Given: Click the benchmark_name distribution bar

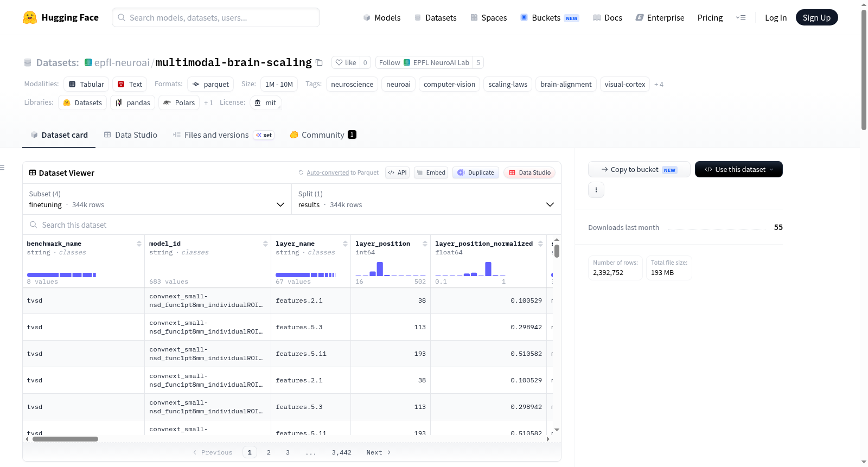Looking at the screenshot, I should pyautogui.click(x=61, y=275).
